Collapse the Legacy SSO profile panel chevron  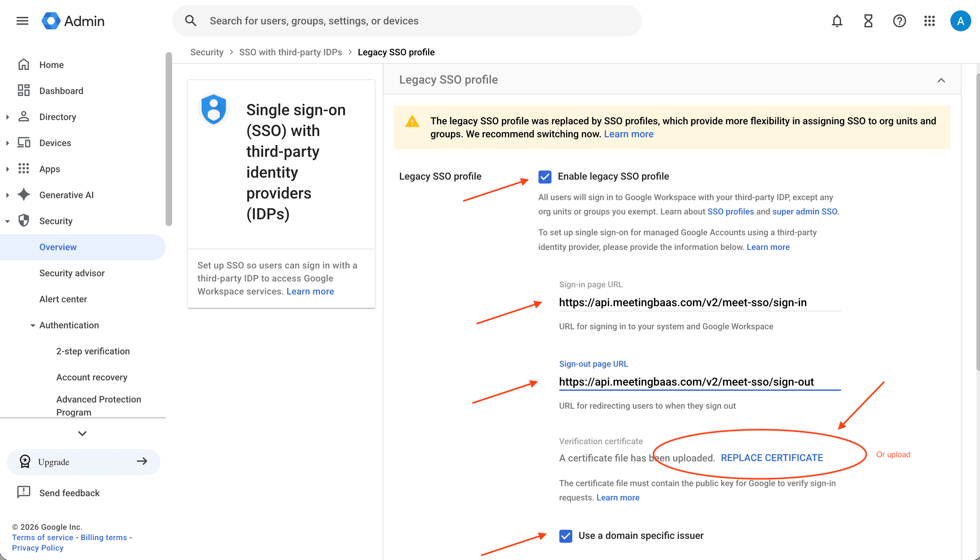click(941, 80)
